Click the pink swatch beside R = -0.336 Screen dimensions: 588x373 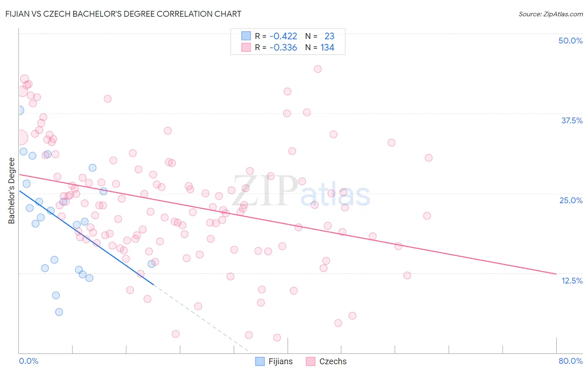pyautogui.click(x=246, y=47)
